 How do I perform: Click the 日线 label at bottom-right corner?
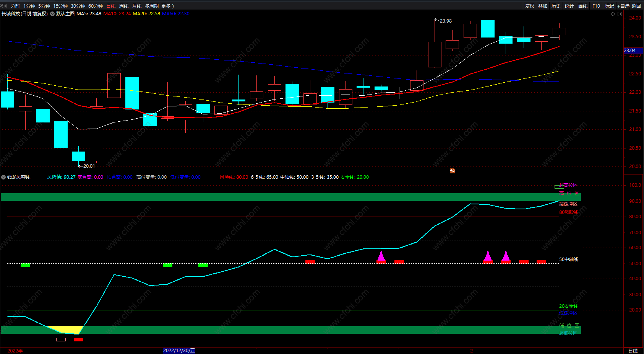[x=633, y=351]
